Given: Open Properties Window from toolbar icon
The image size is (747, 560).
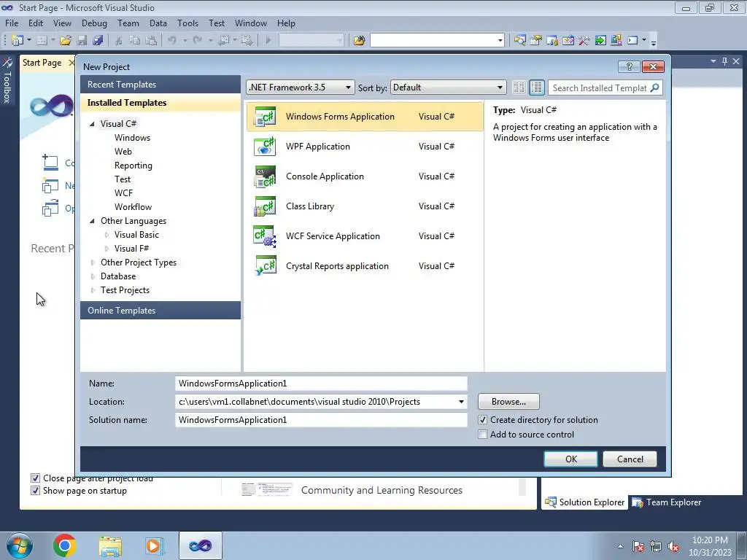Looking at the screenshot, I should pyautogui.click(x=536, y=41).
